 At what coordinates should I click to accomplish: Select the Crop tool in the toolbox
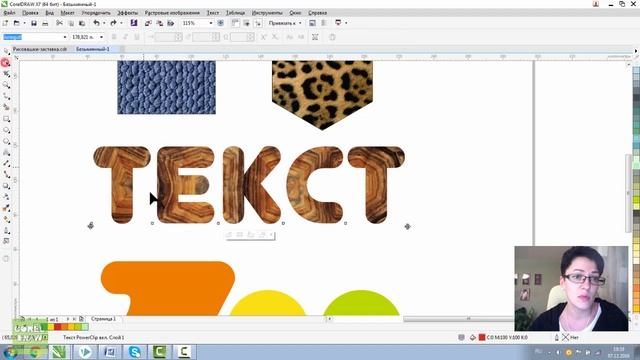pos(6,74)
